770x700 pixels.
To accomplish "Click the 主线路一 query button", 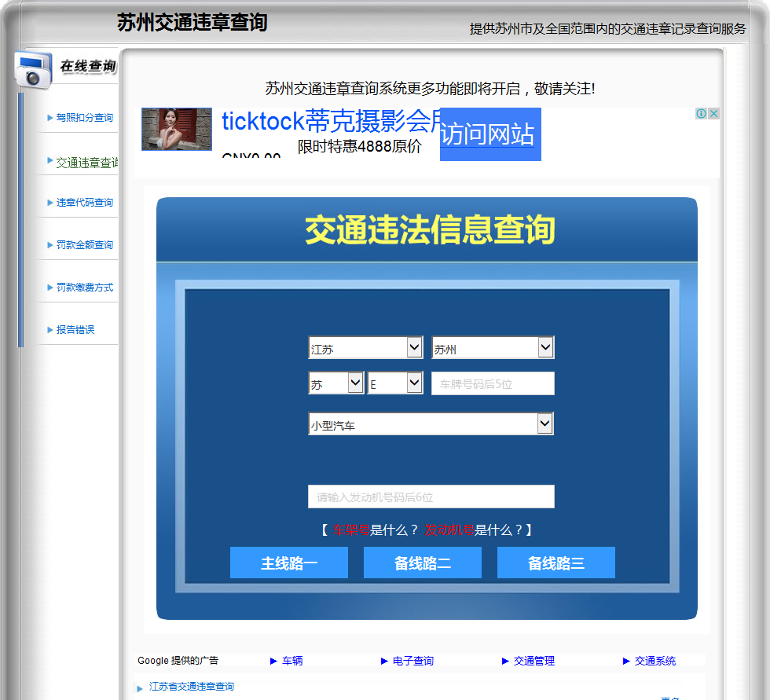I will (289, 563).
